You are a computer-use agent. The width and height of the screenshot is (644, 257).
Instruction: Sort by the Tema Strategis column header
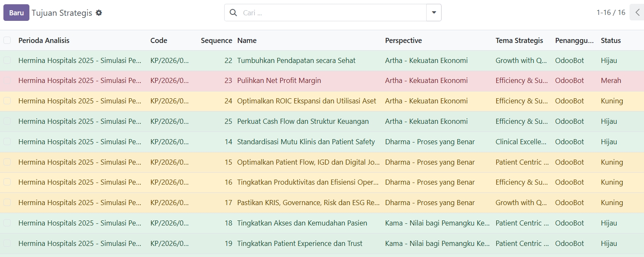click(519, 40)
